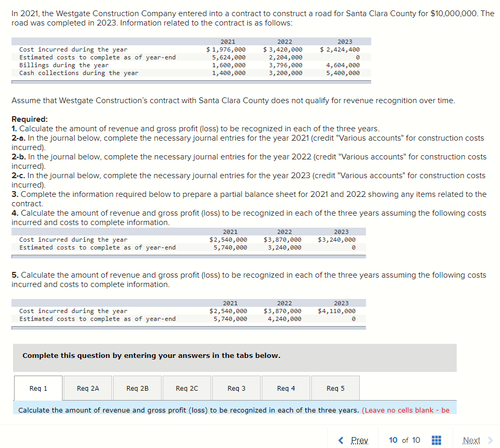Select the Req 2B tab

click(x=138, y=388)
